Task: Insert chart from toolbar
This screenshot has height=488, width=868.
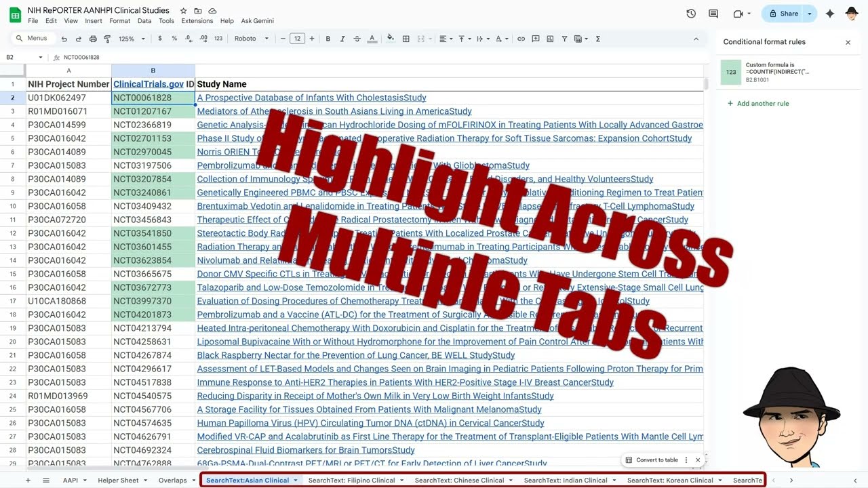Action: [550, 39]
